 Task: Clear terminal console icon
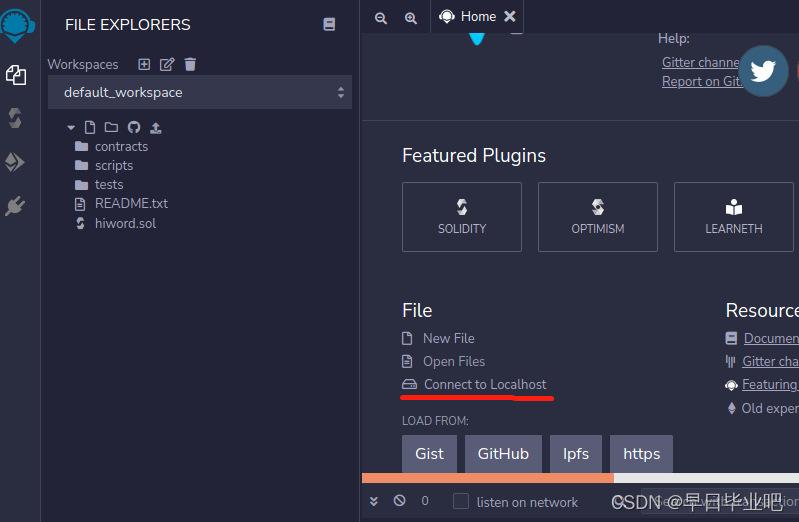pyautogui.click(x=400, y=501)
